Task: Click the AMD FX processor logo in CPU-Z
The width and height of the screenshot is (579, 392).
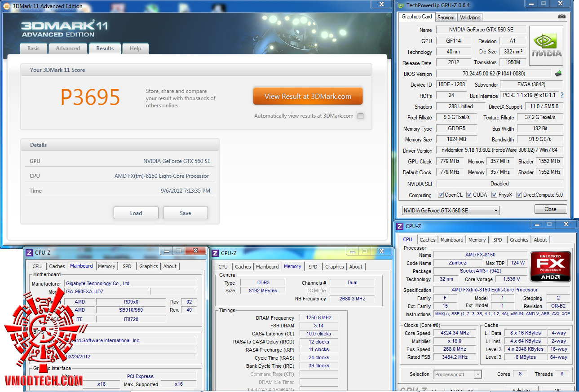Action: (551, 267)
